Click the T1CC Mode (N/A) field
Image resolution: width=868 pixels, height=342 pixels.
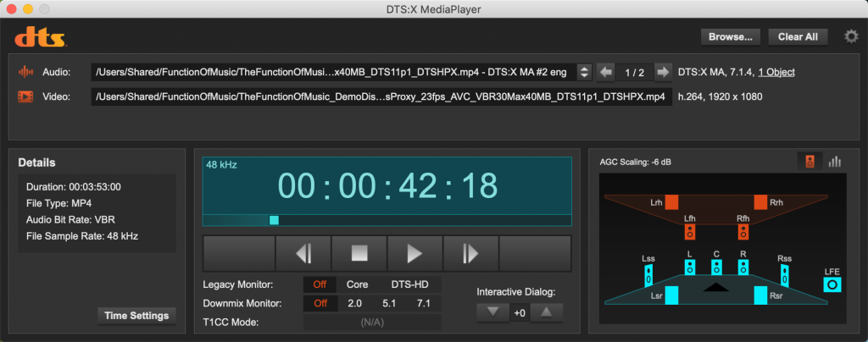click(373, 322)
